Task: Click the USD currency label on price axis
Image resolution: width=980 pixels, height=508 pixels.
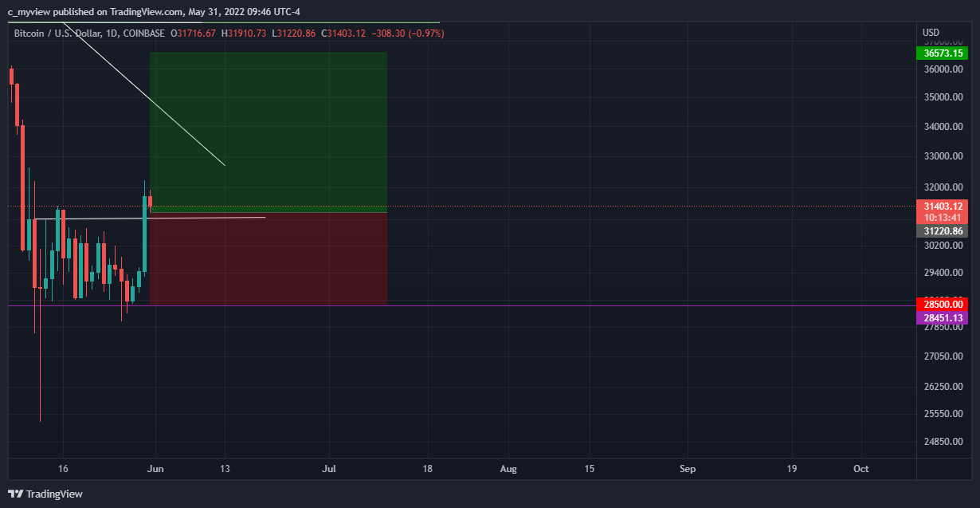Action: tap(931, 33)
